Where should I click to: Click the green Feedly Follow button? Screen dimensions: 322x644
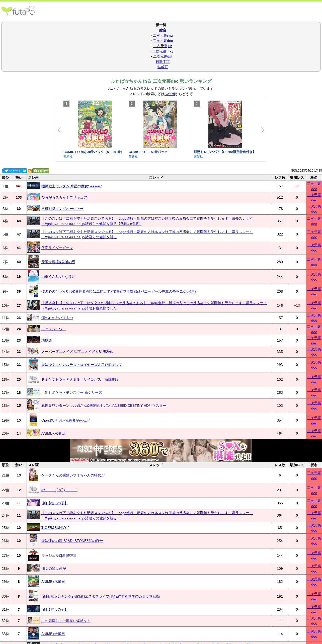click(x=41, y=171)
